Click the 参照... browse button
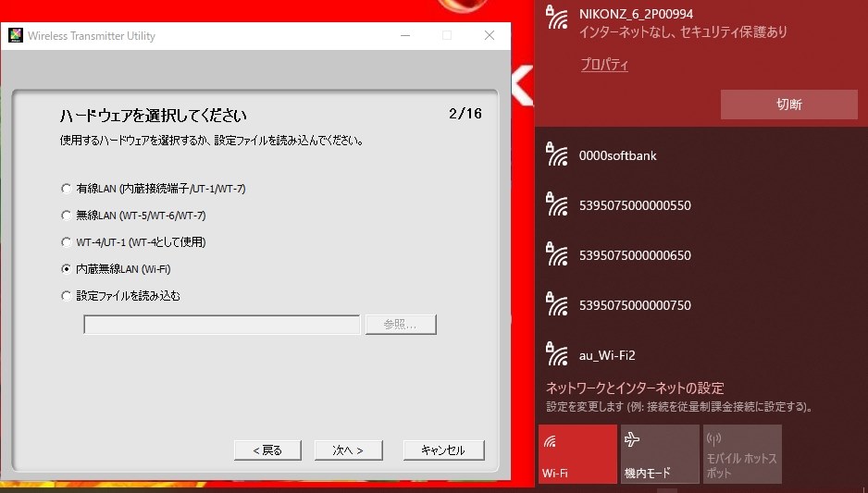 coord(401,325)
